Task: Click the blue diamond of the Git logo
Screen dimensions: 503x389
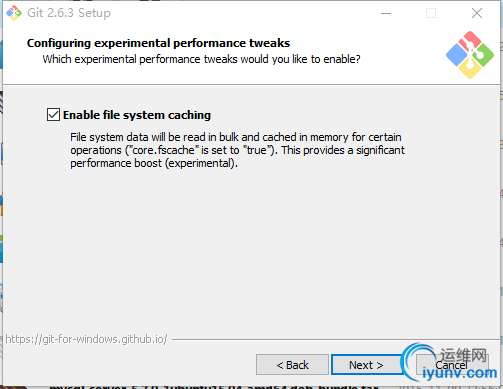Action: [x=456, y=55]
